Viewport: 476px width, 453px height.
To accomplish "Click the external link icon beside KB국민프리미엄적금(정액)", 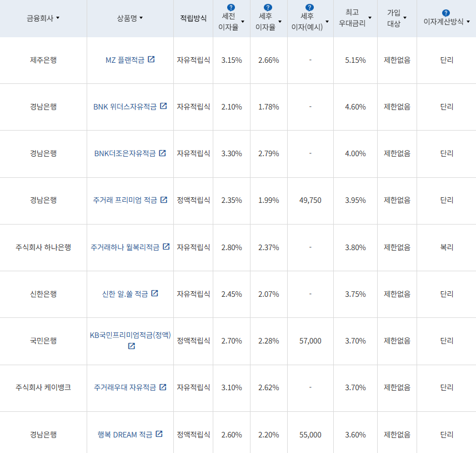I will click(131, 346).
